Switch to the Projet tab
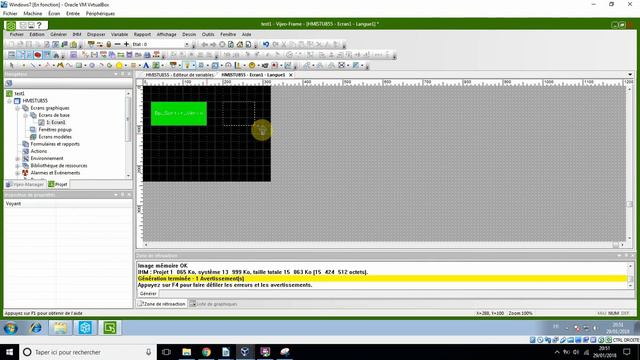The image size is (640, 360). click(x=58, y=184)
